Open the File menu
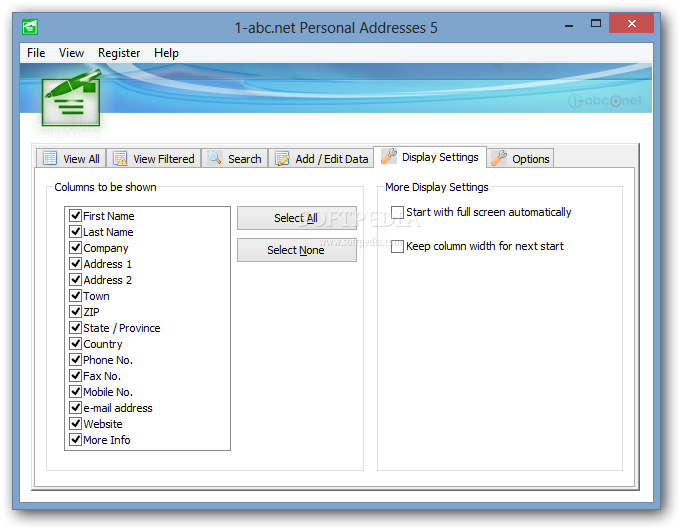This screenshot has height=530, width=681. tap(36, 53)
